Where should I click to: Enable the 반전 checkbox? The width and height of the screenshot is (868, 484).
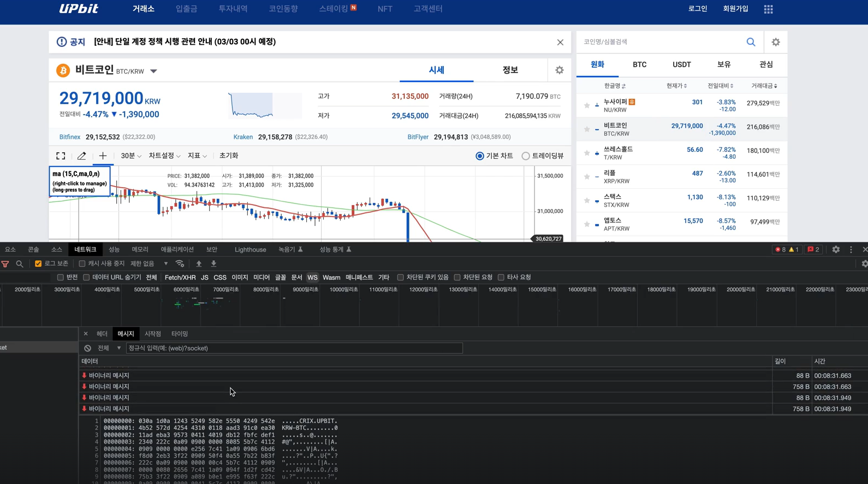point(61,277)
